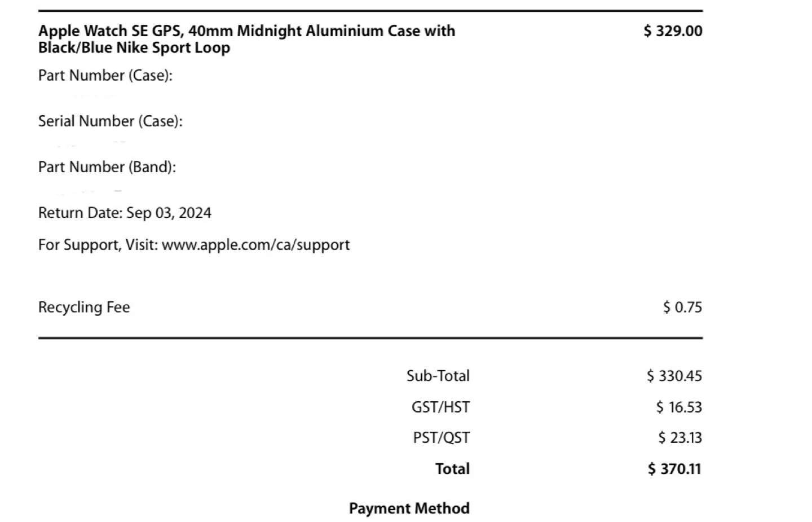Select the Apple Watch SE GPS product title
Image resolution: width=812 pixels, height=522 pixels.
tap(246, 39)
